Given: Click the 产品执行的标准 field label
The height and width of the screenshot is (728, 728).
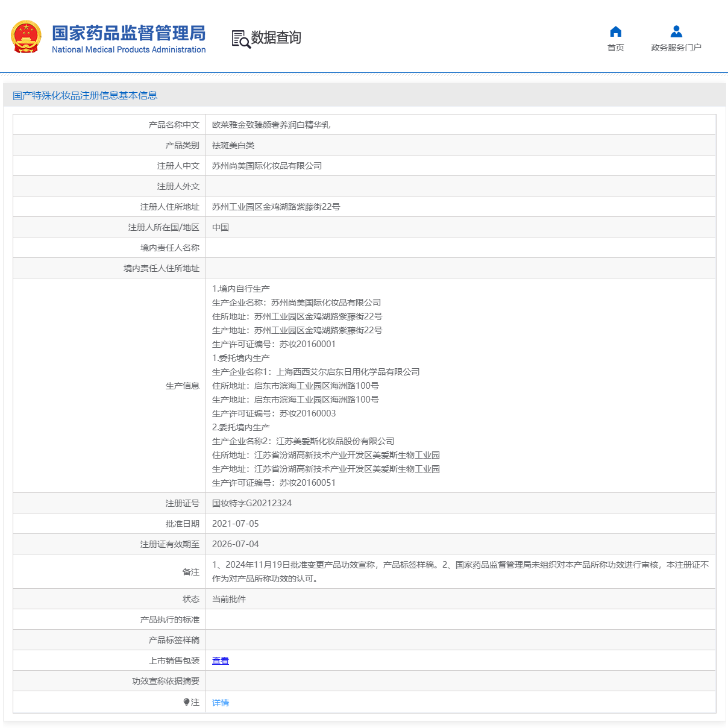Looking at the screenshot, I should click(170, 620).
